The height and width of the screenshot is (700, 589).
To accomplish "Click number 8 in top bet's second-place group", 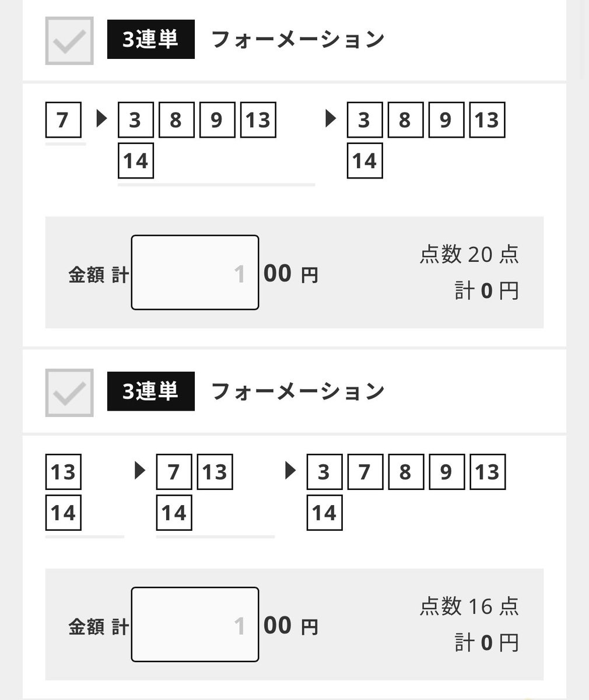I will click(x=176, y=120).
